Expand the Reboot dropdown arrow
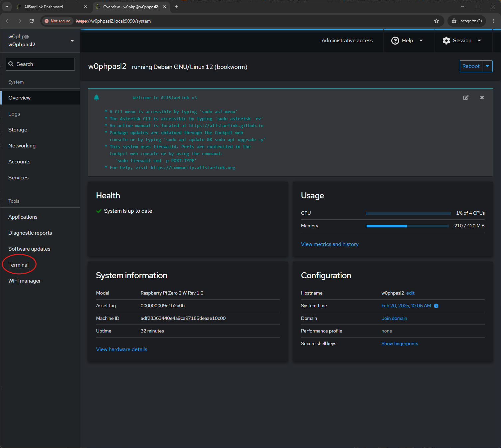The image size is (501, 448). click(x=487, y=66)
